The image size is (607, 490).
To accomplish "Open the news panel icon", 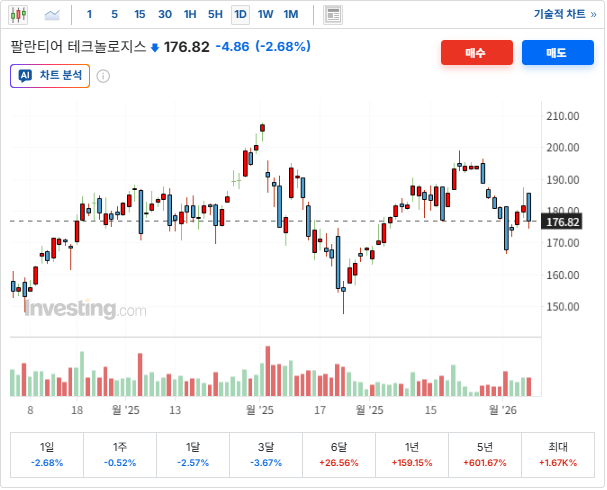I will click(x=333, y=15).
